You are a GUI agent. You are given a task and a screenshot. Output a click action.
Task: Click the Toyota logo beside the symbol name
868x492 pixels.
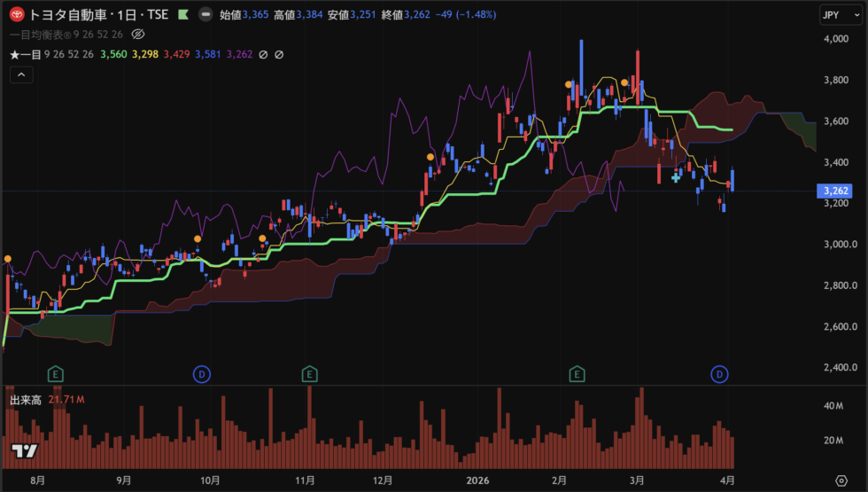[16, 14]
